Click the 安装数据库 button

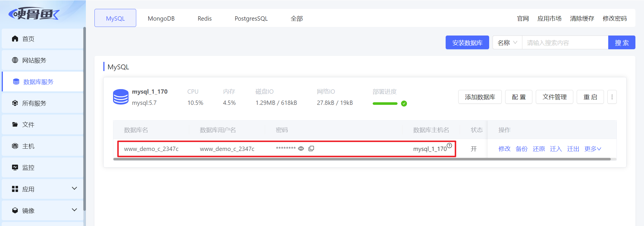coord(467,42)
